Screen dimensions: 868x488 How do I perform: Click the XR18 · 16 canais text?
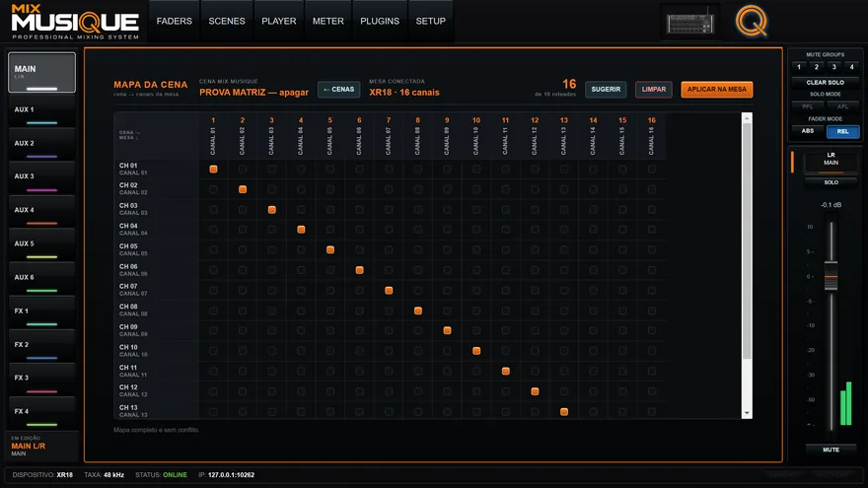pyautogui.click(x=404, y=93)
